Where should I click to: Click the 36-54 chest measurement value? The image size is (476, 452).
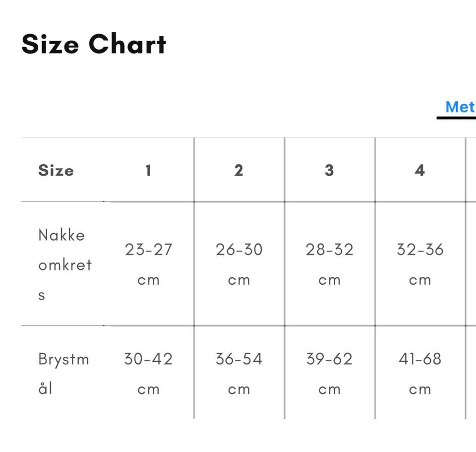239,359
